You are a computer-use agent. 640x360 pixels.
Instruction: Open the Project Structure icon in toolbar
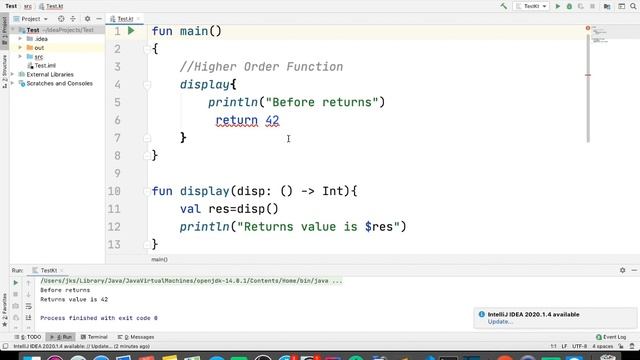coord(607,6)
